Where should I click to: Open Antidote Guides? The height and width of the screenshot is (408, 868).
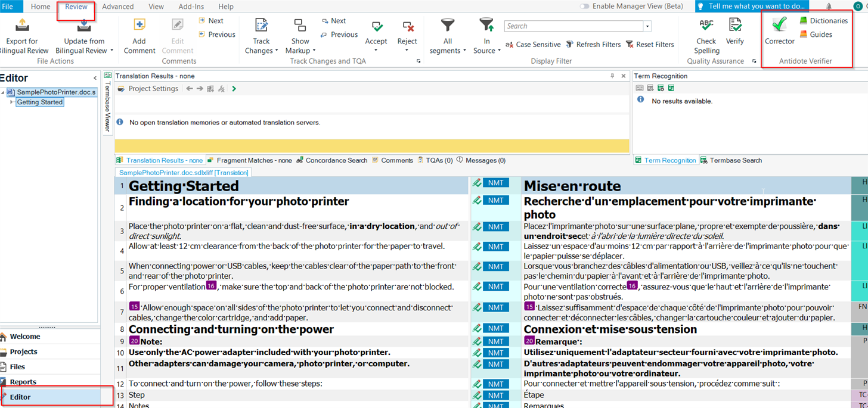[816, 35]
